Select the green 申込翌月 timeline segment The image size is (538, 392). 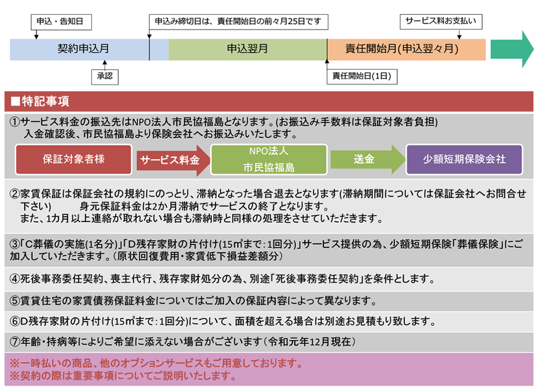pyautogui.click(x=247, y=49)
